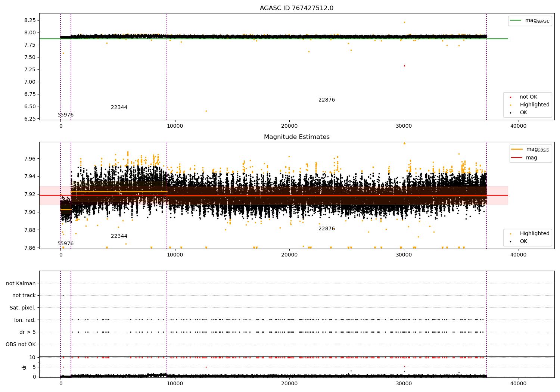Click the 'not track' row label
This screenshot has height=392, width=560.
point(24,296)
